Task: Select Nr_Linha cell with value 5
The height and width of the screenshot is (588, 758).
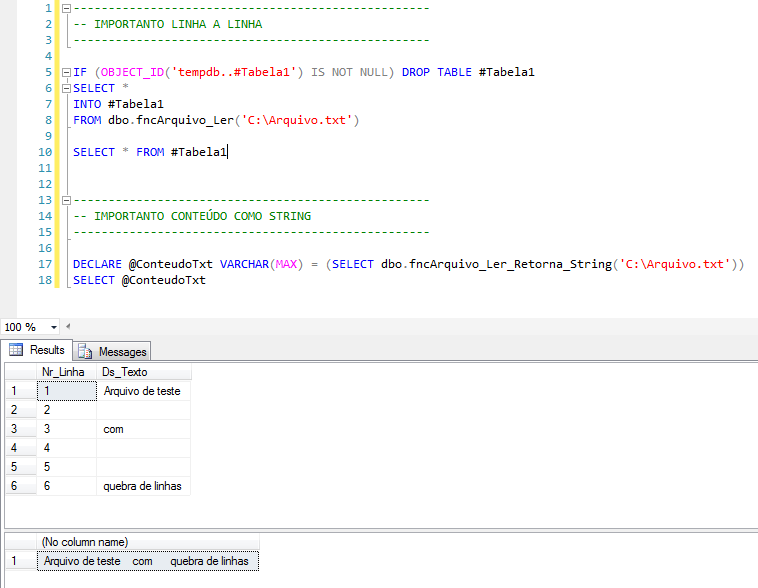Action: coord(67,467)
